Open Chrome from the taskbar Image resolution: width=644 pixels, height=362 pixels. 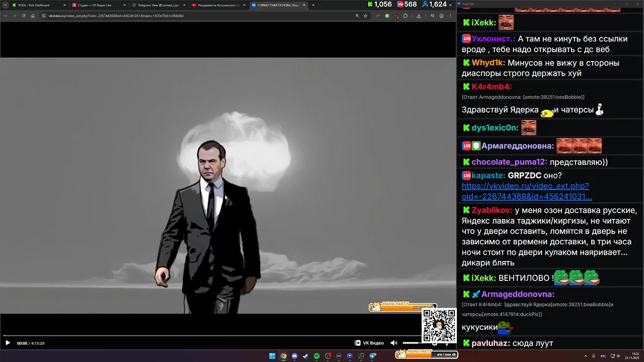click(x=283, y=356)
